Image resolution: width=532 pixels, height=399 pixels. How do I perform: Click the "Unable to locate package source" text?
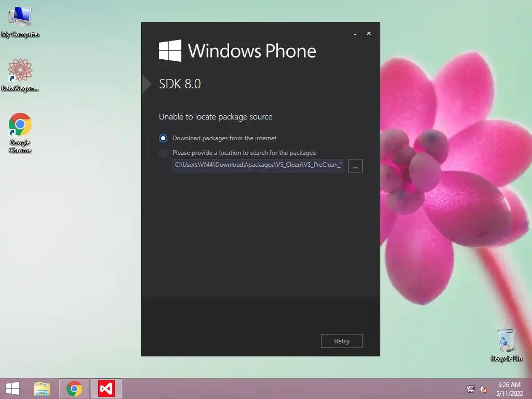[216, 117]
